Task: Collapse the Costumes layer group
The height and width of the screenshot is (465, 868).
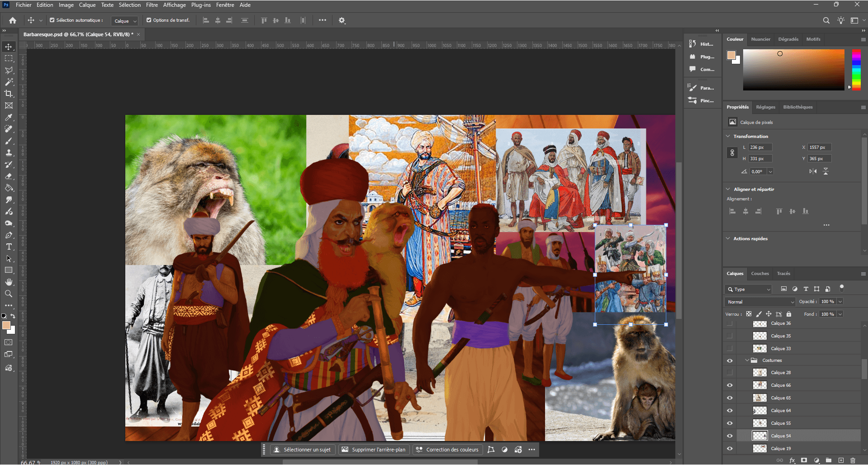Action: tap(747, 361)
